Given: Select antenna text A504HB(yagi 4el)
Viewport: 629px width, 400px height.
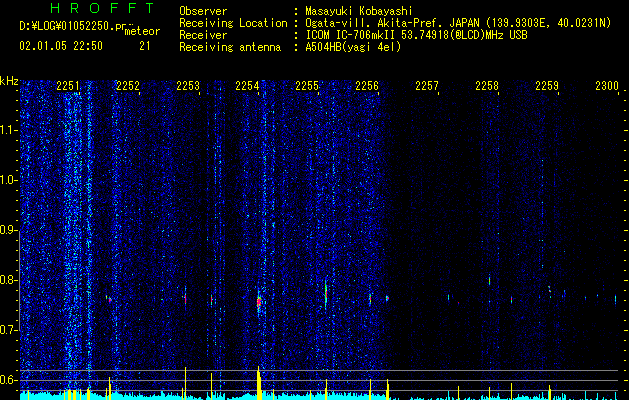Looking at the screenshot, I should (353, 47).
